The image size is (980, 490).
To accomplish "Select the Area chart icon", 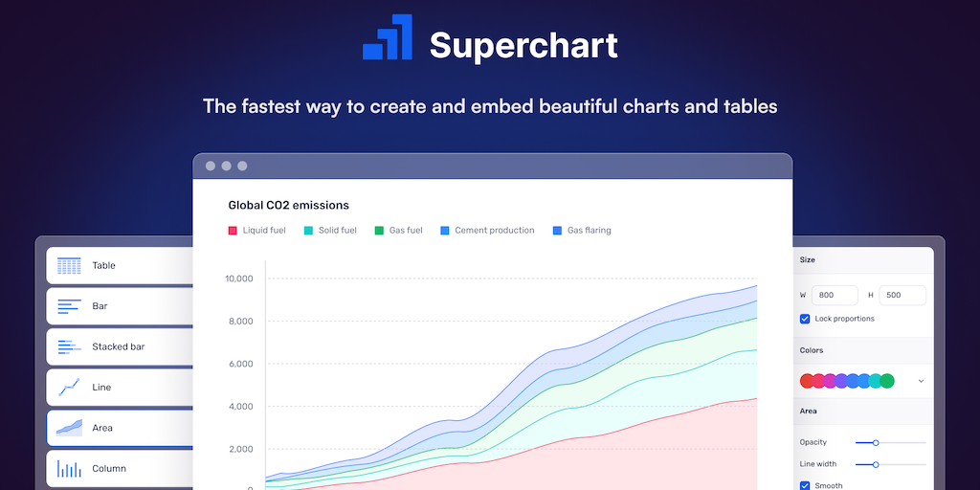I will (69, 428).
